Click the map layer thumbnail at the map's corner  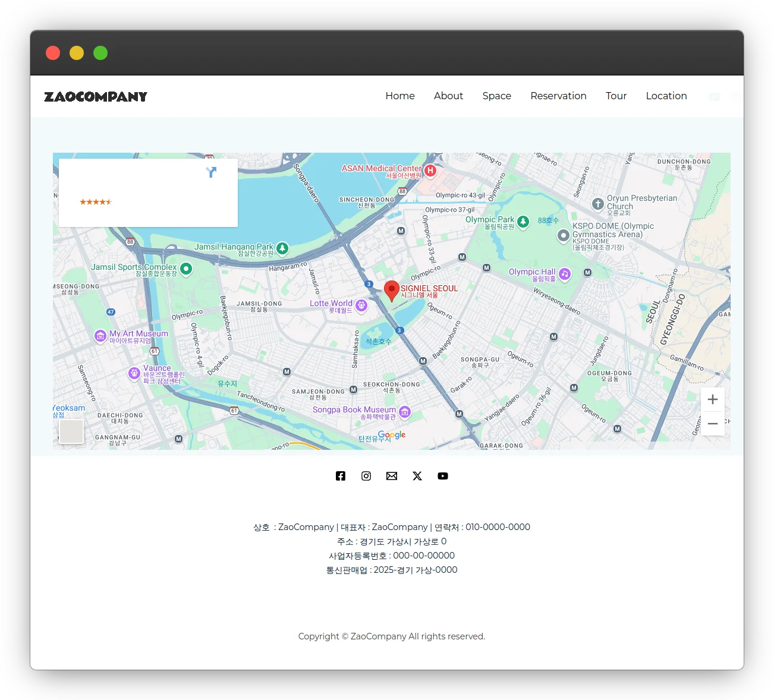(71, 431)
